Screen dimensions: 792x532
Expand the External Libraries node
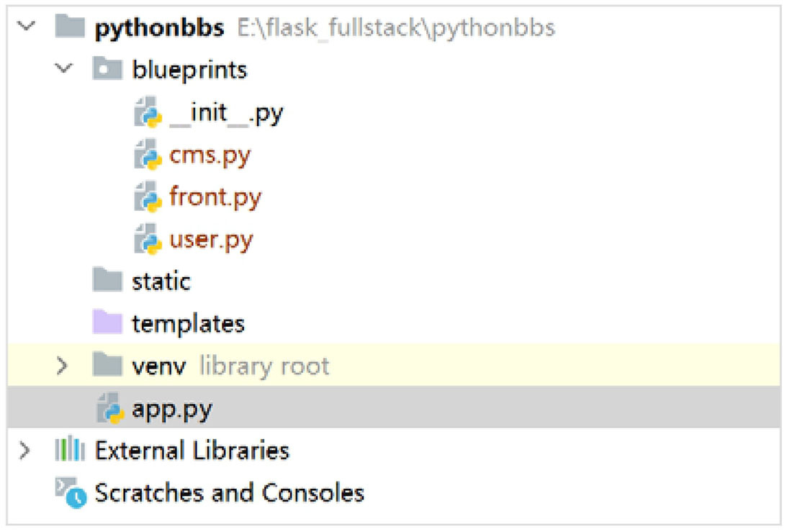point(24,450)
